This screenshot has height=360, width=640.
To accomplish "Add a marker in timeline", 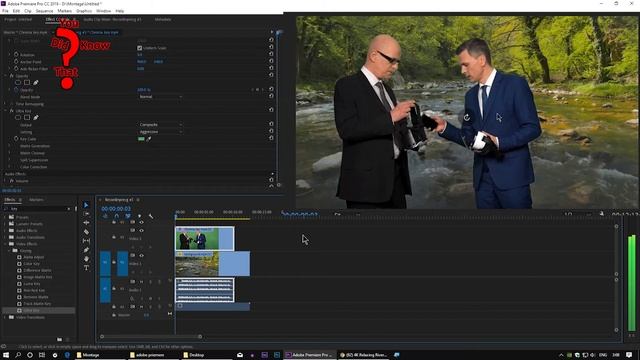I will click(140, 216).
